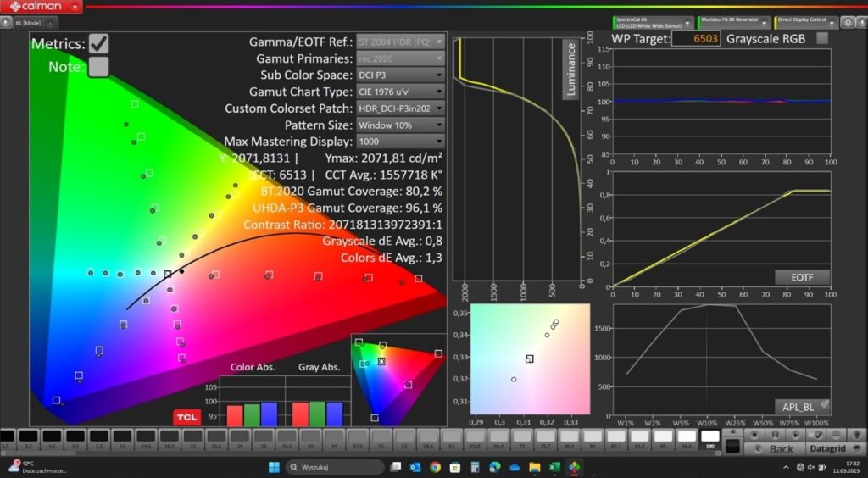Open the Gamut Chart Type dropdown
The width and height of the screenshot is (868, 478).
pos(400,92)
